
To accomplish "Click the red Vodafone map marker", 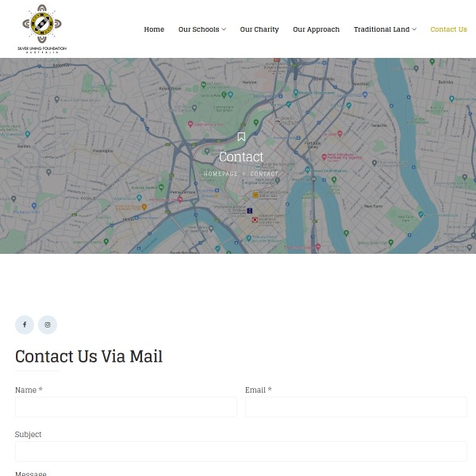I will pyautogui.click(x=255, y=220).
